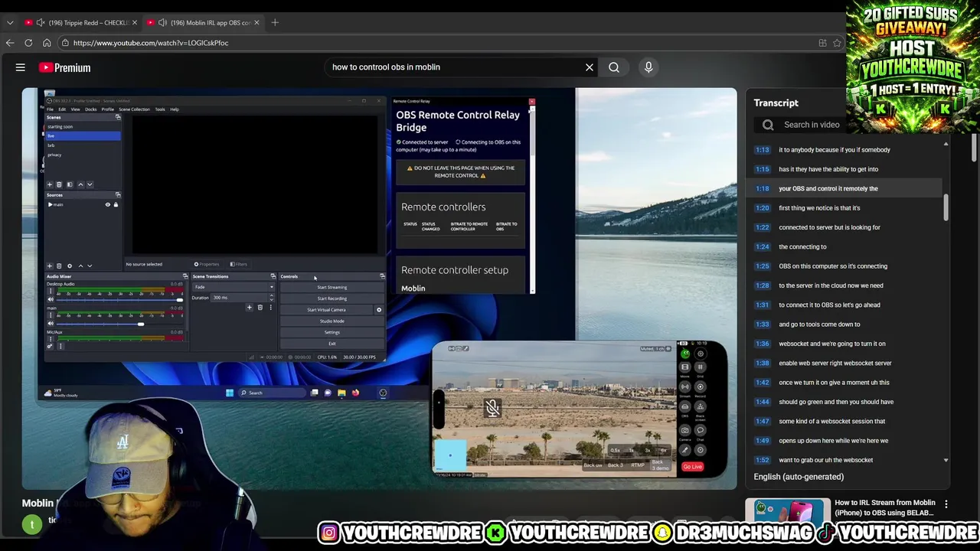Tap the Stream button in Moblin app
The height and width of the screenshot is (551, 980).
(684, 386)
